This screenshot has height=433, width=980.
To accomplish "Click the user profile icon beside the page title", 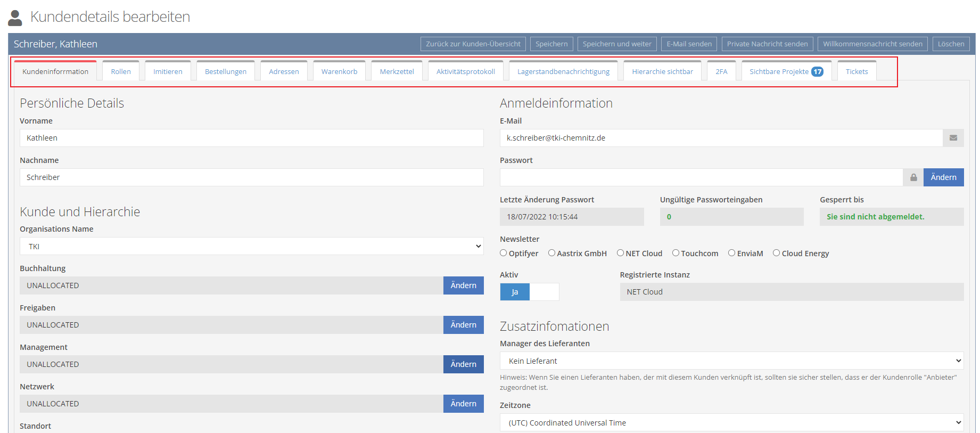I will coord(15,18).
